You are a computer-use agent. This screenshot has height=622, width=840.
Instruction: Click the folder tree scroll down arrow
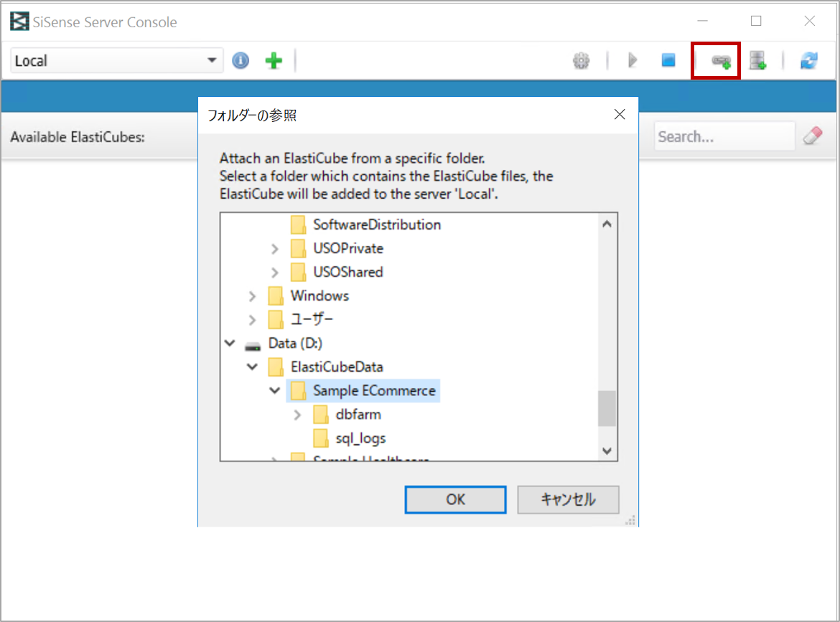[607, 451]
